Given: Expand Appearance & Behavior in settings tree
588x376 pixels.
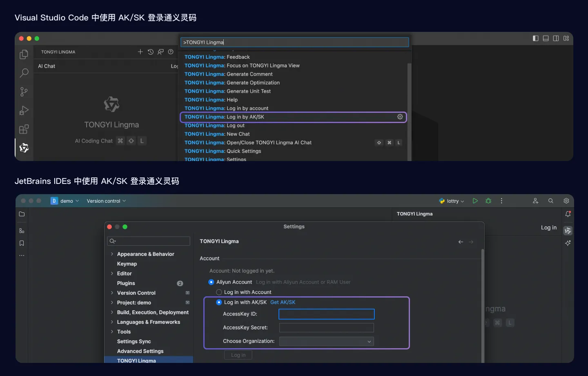Looking at the screenshot, I should (x=113, y=254).
